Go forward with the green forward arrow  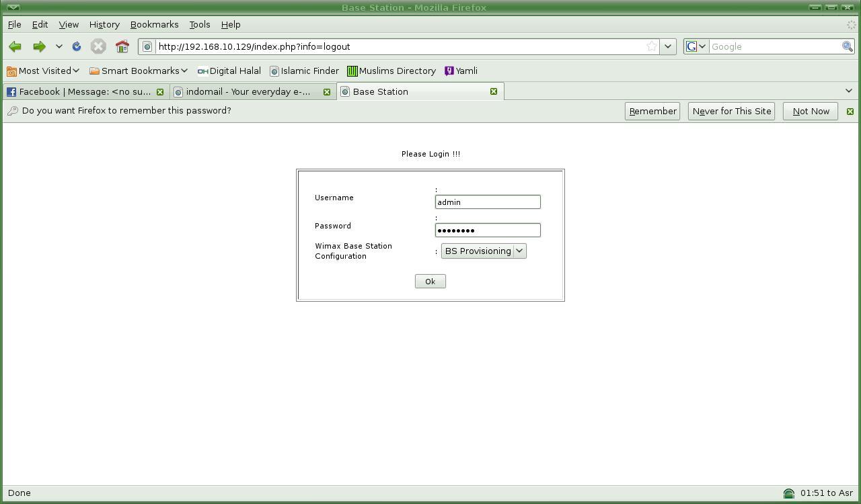coord(39,46)
